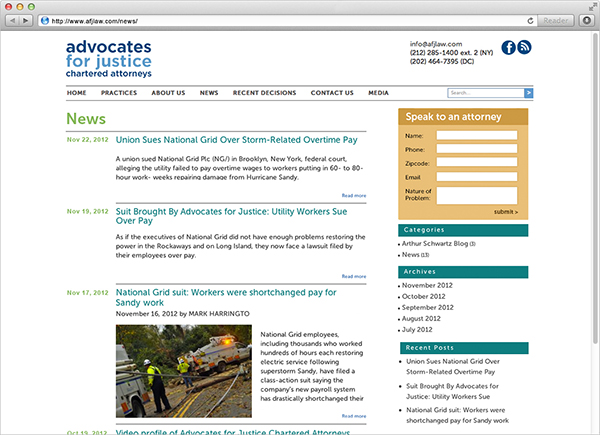Click the page vertical scrollbar
This screenshot has width=600, height=435.
(x=595, y=187)
